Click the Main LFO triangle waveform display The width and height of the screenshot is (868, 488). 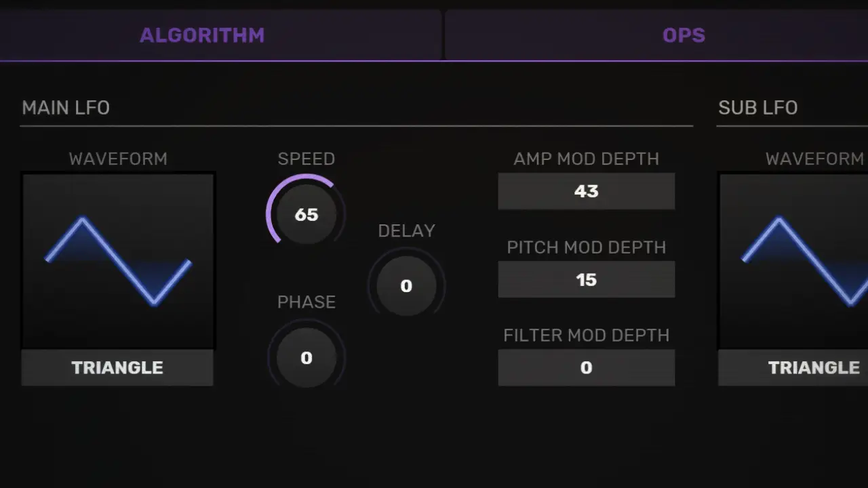pos(118,261)
